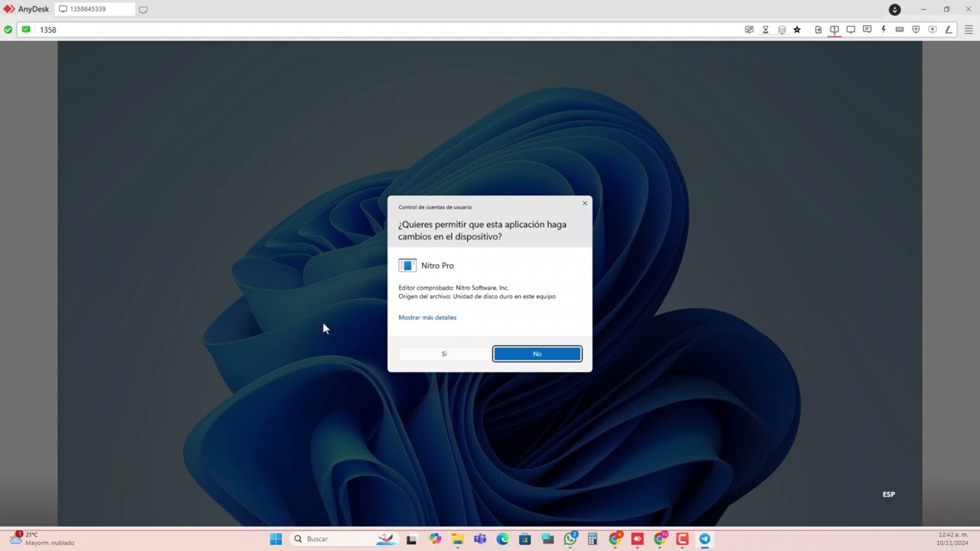Launch Copilot from the remote taskbar
Viewport: 980px width, 551px height.
435,539
